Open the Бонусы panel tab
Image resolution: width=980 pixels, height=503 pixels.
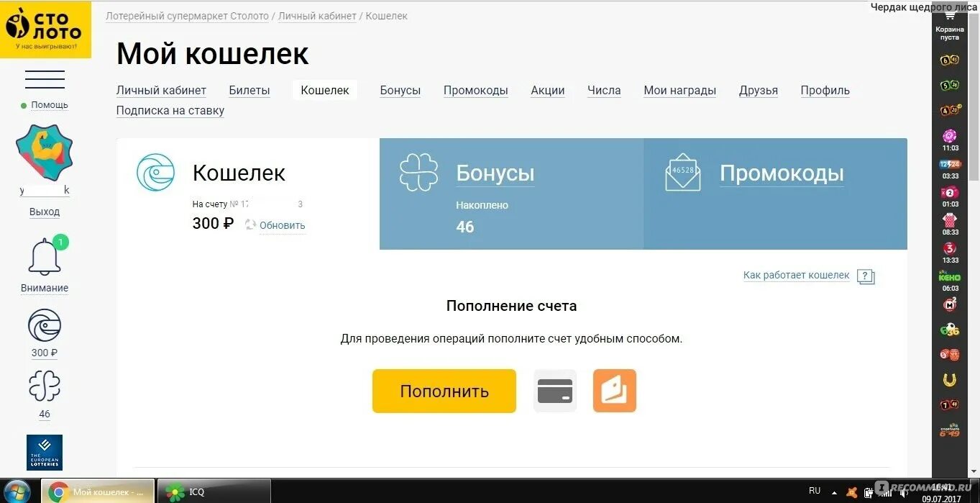(x=511, y=194)
